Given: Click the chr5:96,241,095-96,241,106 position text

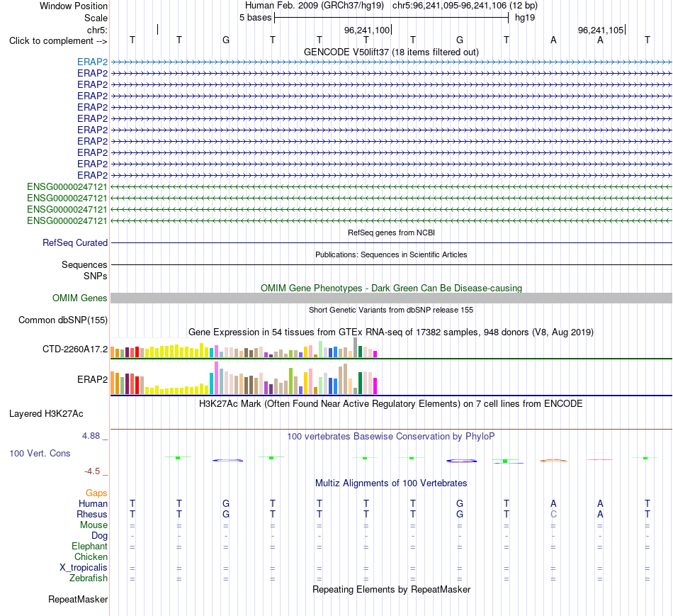Looking at the screenshot, I should [x=465, y=6].
